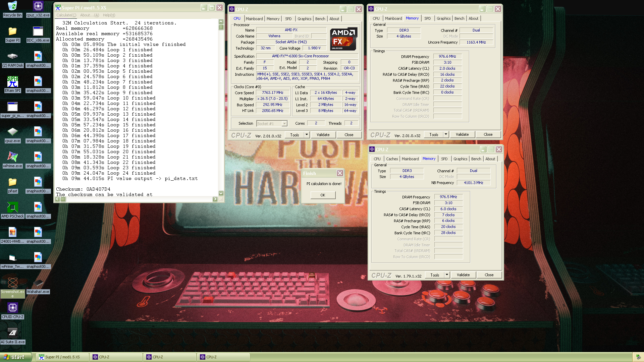Open Caches tab in CPU-Z 1.79.1 window
Viewport: 644px width, 362px height.
(392, 159)
